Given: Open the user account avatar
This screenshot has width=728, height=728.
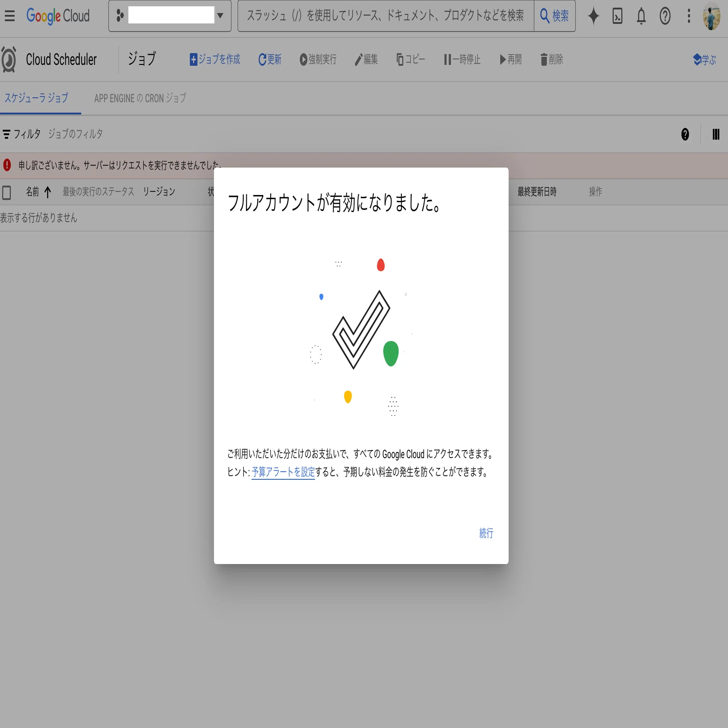Looking at the screenshot, I should [712, 16].
